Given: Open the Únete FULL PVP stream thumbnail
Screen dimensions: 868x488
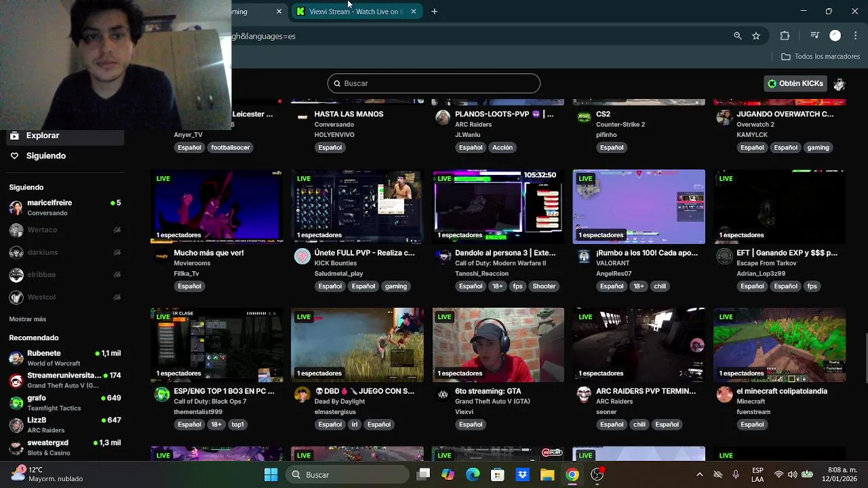Looking at the screenshot, I should 357,207.
